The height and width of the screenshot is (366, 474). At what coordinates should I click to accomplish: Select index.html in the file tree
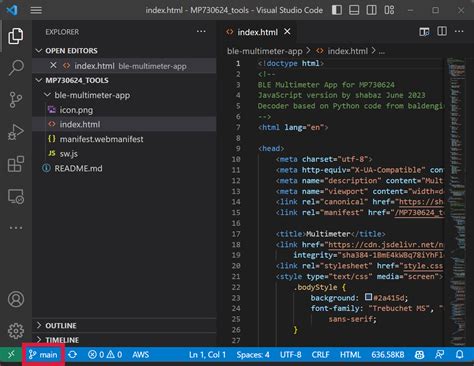[x=124, y=124]
